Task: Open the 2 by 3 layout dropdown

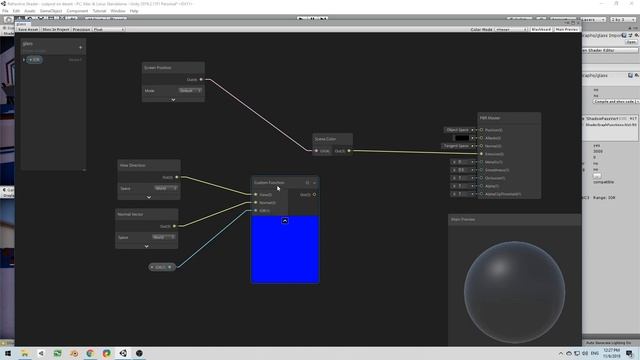Action: 623,19
